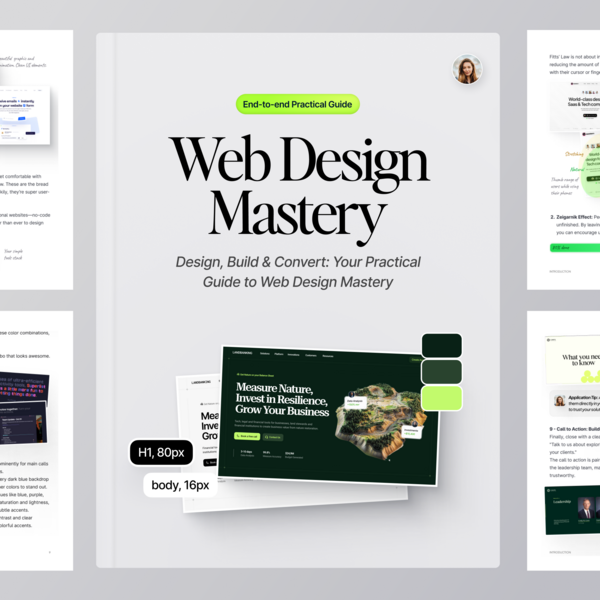Click the green progress bar on the right page
600x600 pixels.
click(x=575, y=248)
